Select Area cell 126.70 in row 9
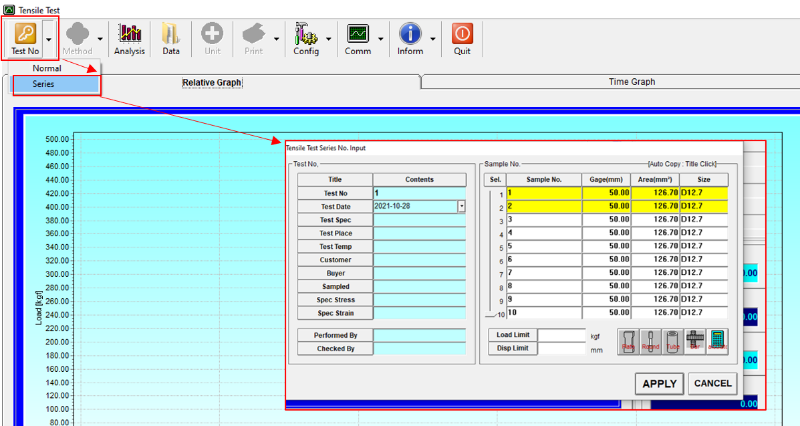Viewport: 800px width, 426px height. (655, 299)
